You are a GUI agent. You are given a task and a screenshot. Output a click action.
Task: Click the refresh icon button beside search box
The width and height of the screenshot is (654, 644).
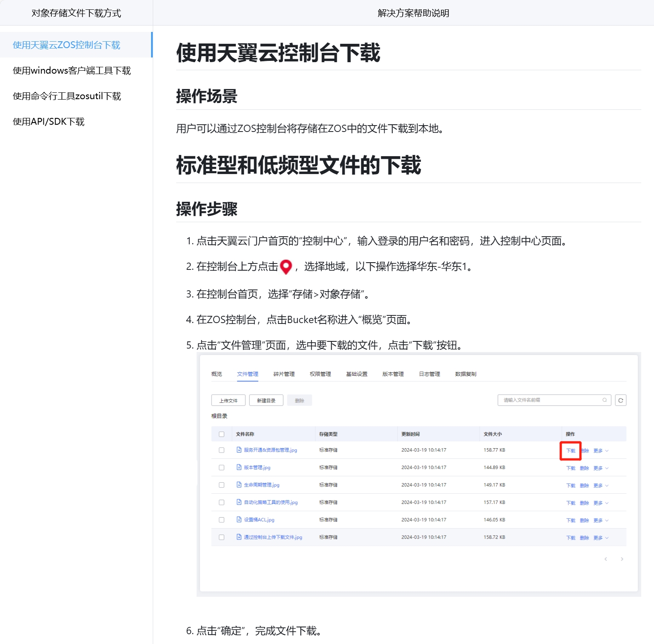point(620,400)
